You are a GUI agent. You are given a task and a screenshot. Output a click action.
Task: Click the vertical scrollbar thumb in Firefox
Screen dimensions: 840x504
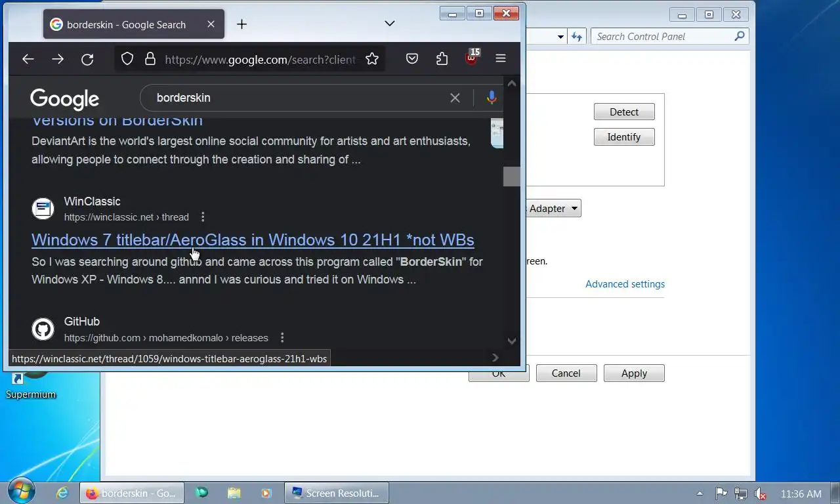point(512,177)
